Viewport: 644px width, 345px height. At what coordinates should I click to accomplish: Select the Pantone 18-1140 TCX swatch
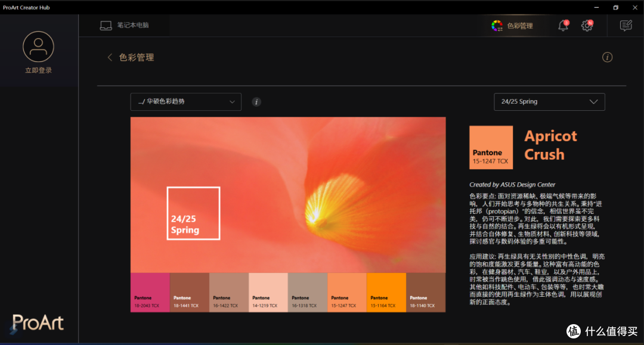click(426, 293)
